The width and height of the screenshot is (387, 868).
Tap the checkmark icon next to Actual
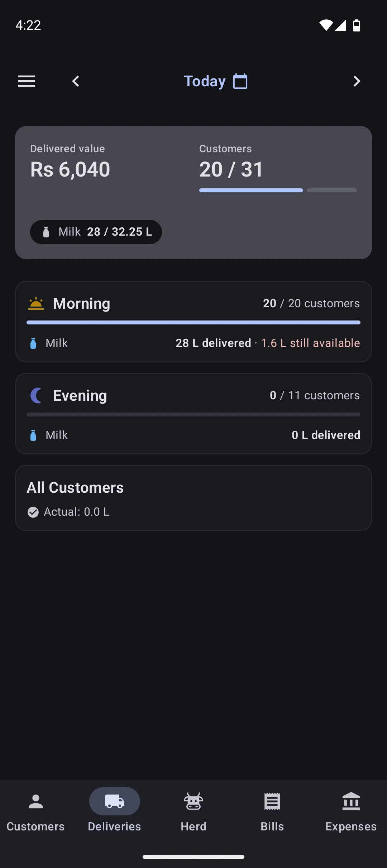point(33,512)
